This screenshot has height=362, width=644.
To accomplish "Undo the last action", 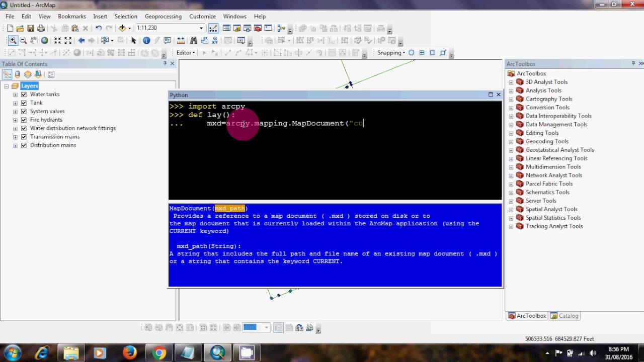I will [x=98, y=29].
